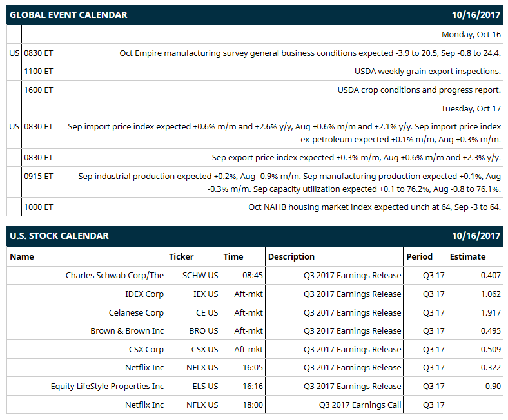Click the IDEX Corp row name

tap(144, 294)
